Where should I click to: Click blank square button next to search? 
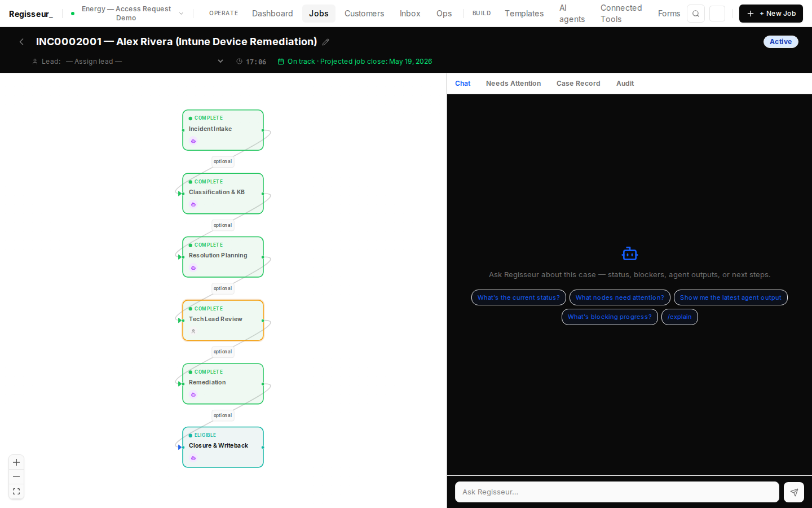[717, 14]
